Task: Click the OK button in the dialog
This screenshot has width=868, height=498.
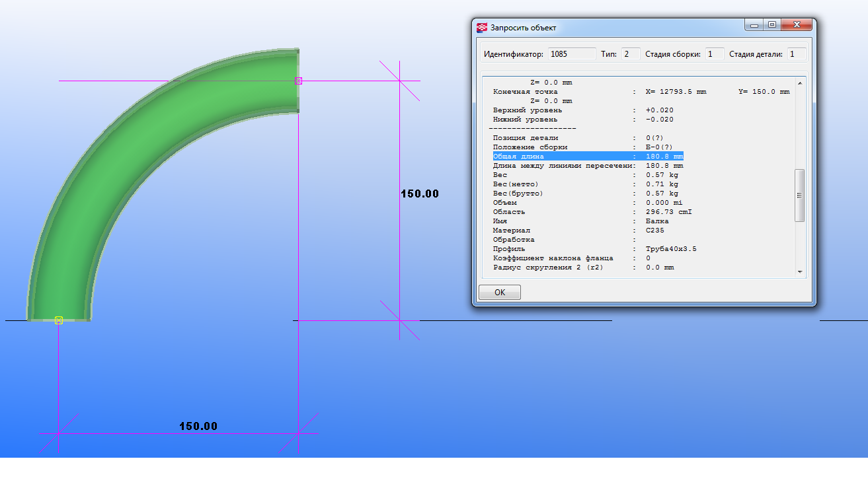Action: (499, 292)
